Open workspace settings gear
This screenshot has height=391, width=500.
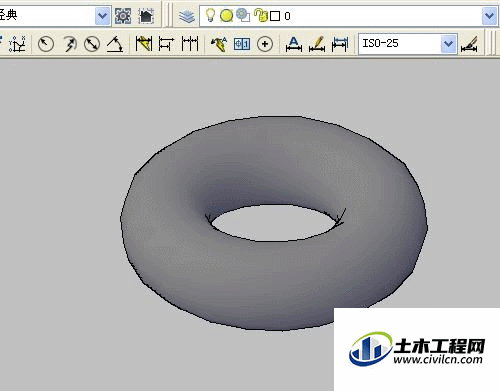[123, 16]
